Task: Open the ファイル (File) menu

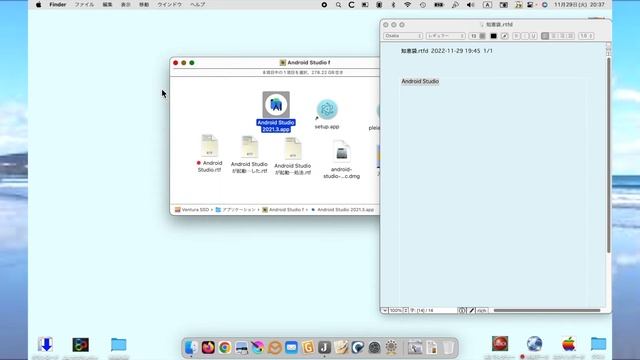Action: [84, 5]
